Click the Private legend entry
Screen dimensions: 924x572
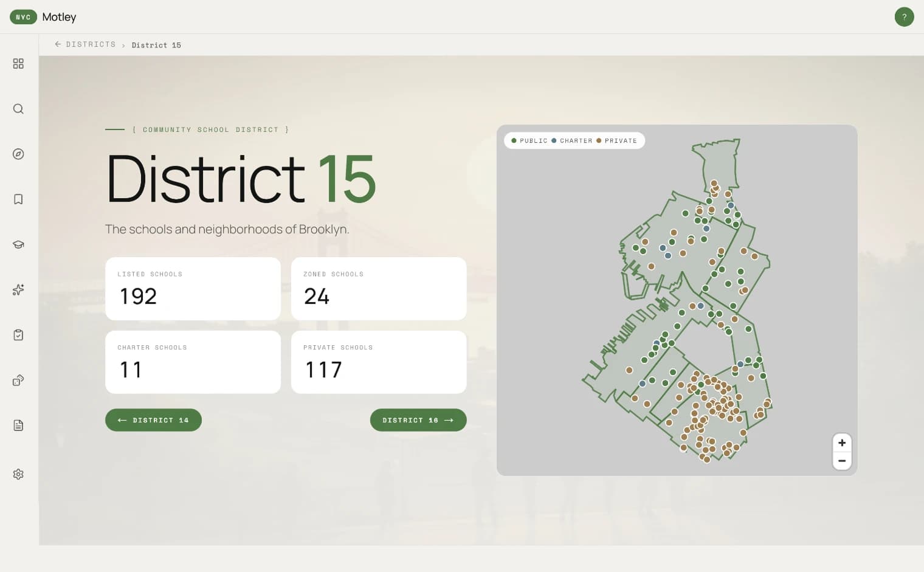pos(616,140)
